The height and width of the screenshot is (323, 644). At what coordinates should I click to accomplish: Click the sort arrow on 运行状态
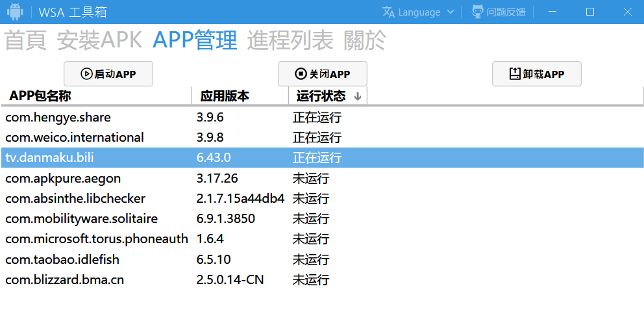click(357, 97)
